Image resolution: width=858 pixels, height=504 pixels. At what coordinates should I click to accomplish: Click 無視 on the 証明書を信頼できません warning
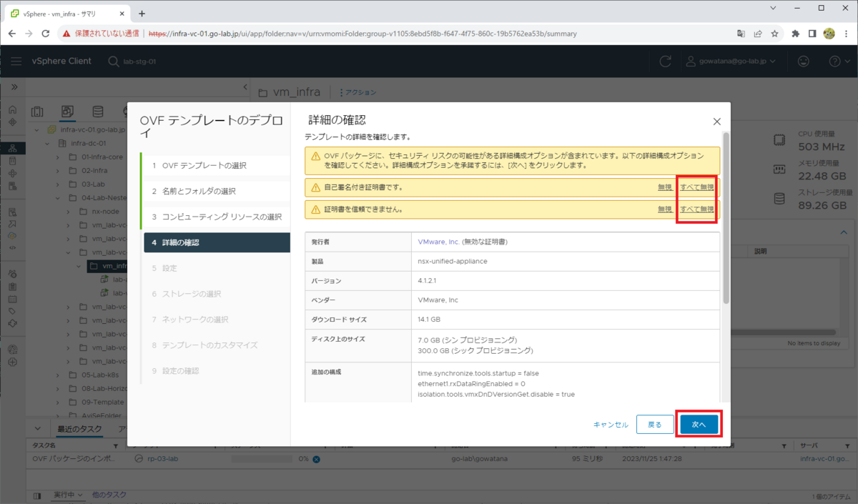coord(665,209)
